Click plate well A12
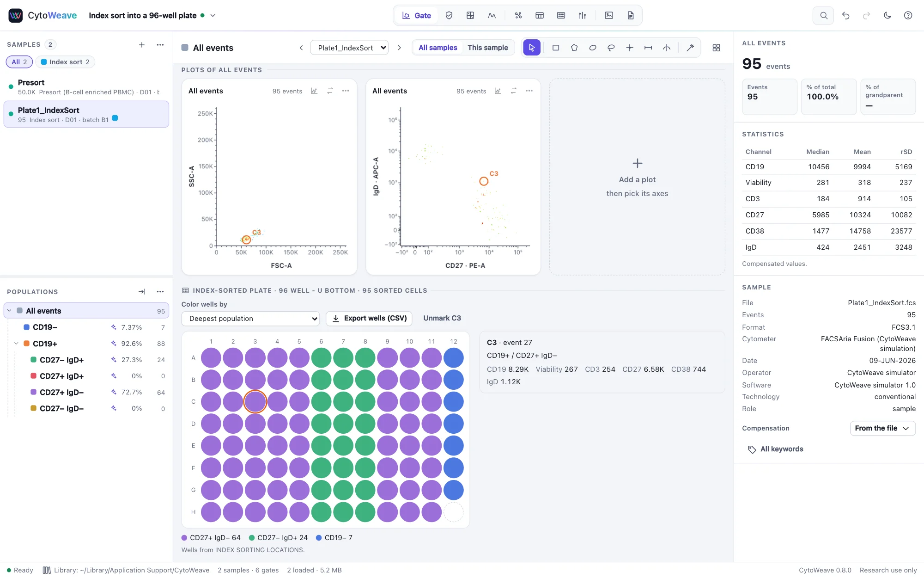Screen dimensions: 924x578 (454, 358)
